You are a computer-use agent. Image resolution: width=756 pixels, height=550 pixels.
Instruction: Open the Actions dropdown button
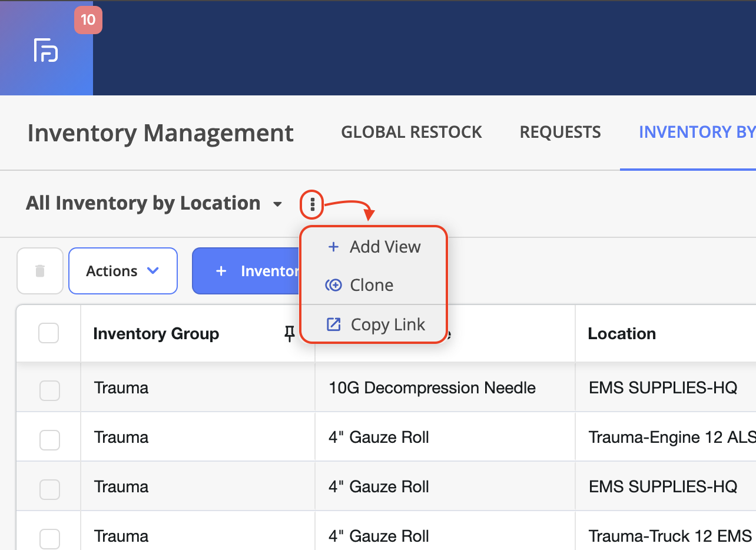pos(123,271)
